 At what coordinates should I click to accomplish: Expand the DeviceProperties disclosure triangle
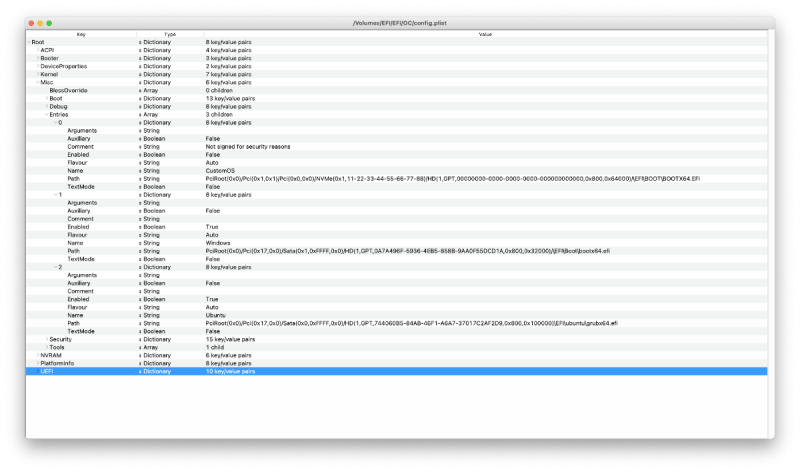point(38,66)
